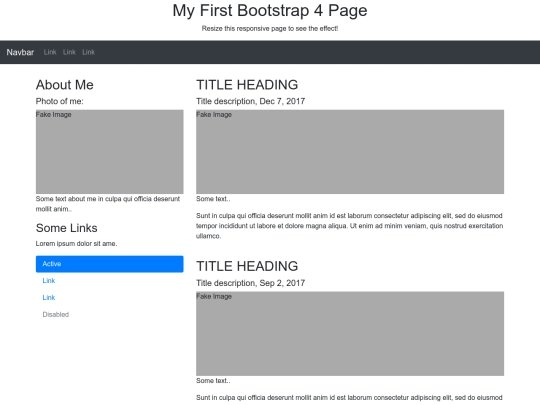Image resolution: width=540 pixels, height=405 pixels.
Task: Click the Title description, Dec 7, 2017 text
Action: coord(250,101)
